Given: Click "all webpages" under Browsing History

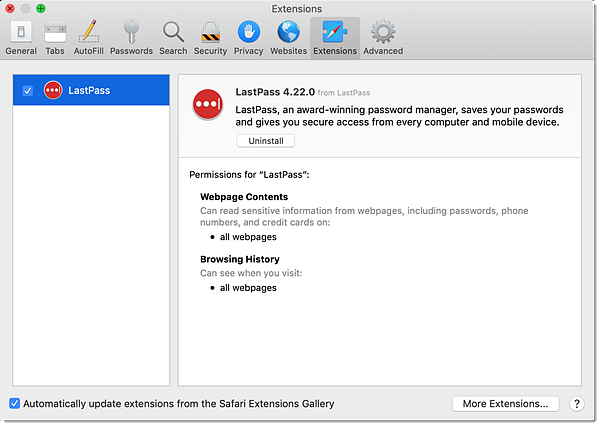Looking at the screenshot, I should [x=248, y=288].
